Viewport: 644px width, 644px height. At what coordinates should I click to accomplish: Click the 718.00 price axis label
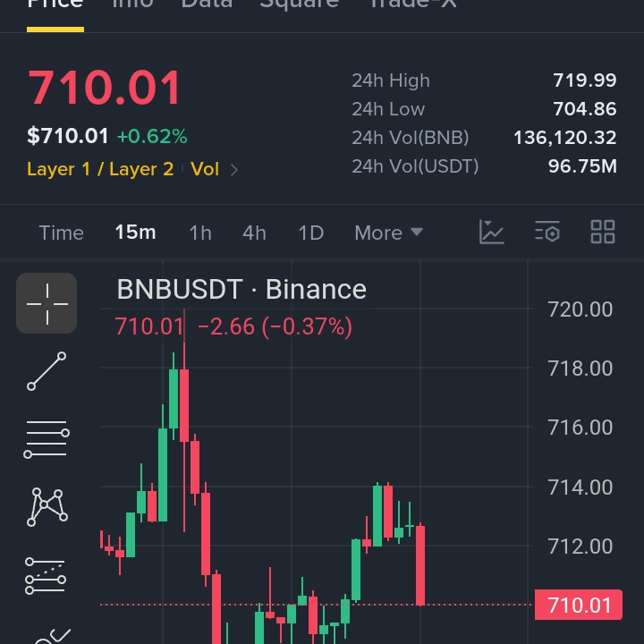point(580,369)
